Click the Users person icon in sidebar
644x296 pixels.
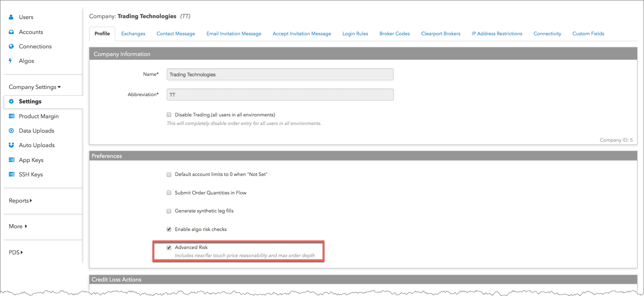click(11, 17)
